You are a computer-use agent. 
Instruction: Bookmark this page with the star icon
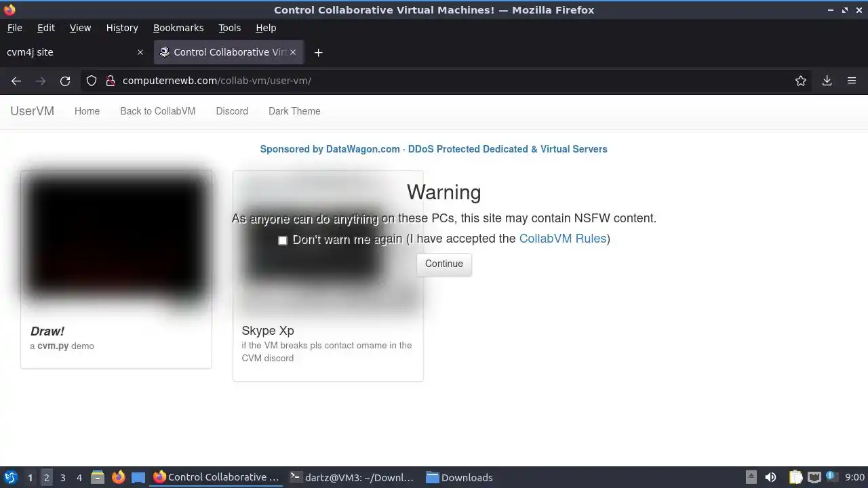(801, 81)
